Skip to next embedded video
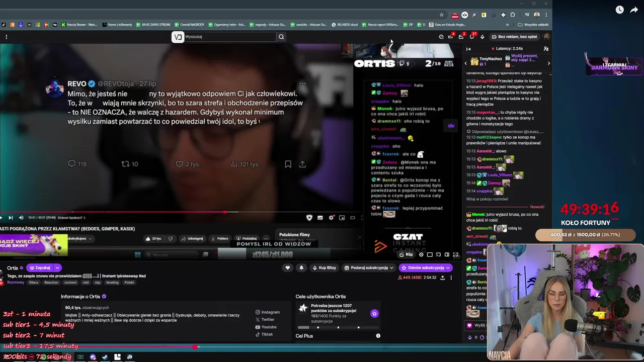644x362 pixels. 11,217
